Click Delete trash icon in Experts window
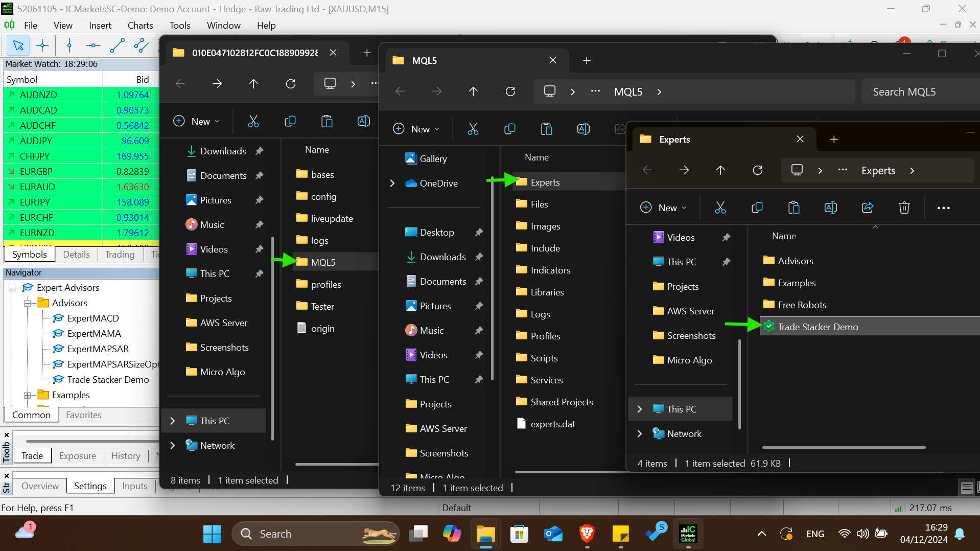980x551 pixels. pyautogui.click(x=904, y=208)
